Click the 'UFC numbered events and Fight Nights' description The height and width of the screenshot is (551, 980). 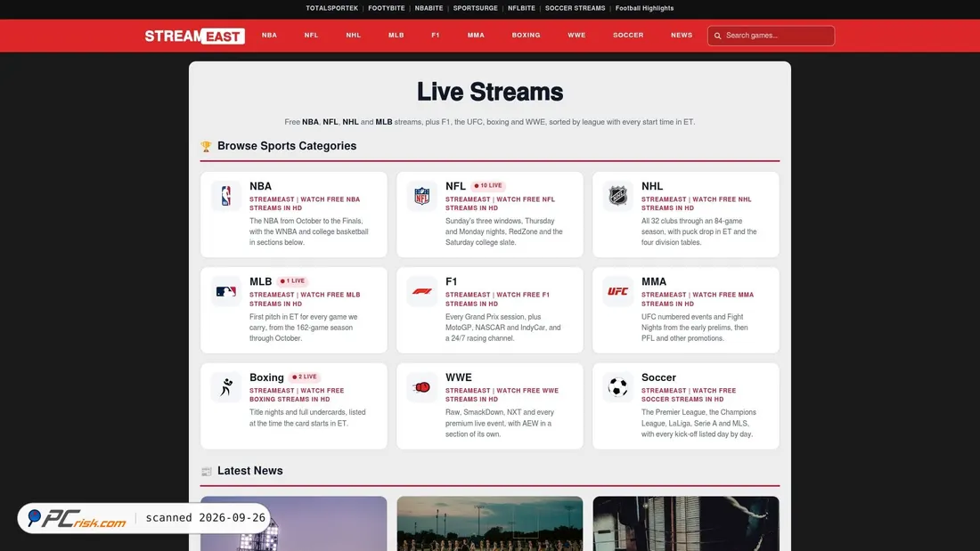pyautogui.click(x=694, y=328)
